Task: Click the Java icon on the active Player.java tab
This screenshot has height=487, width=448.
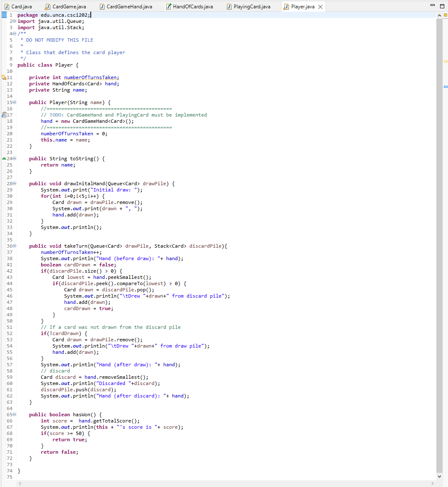Action: pos(286,6)
